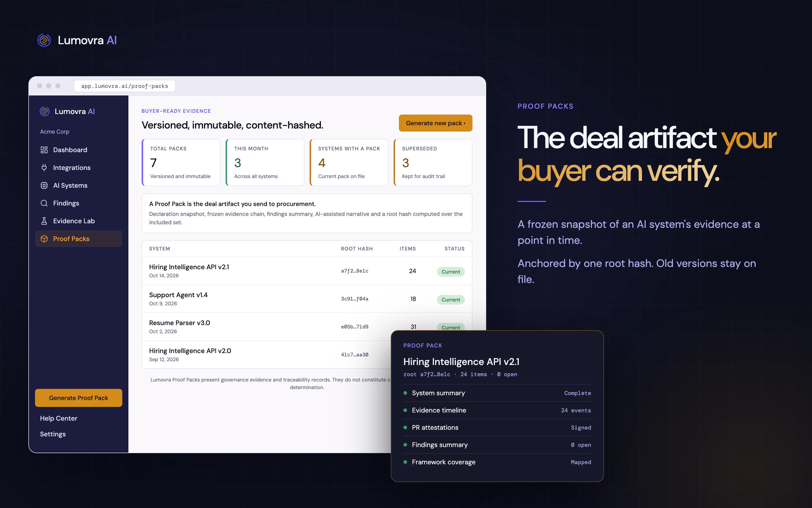Click root hash 41c7…aa30
This screenshot has width=812, height=508.
(x=355, y=355)
